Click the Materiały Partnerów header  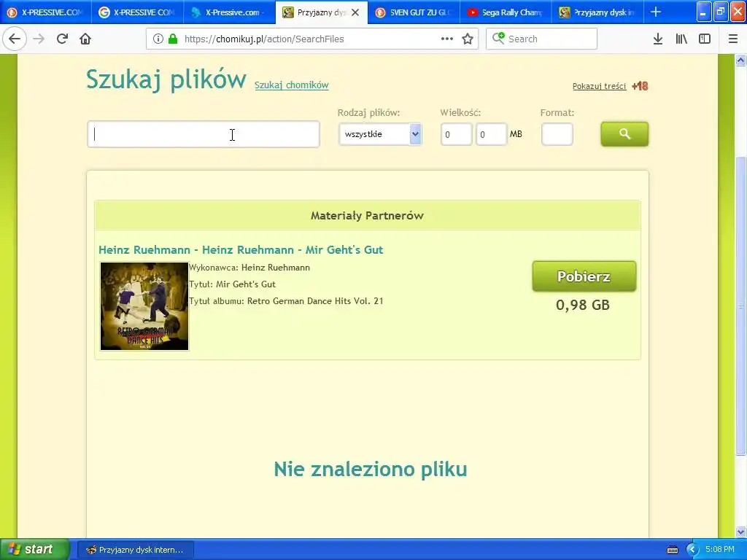click(368, 216)
